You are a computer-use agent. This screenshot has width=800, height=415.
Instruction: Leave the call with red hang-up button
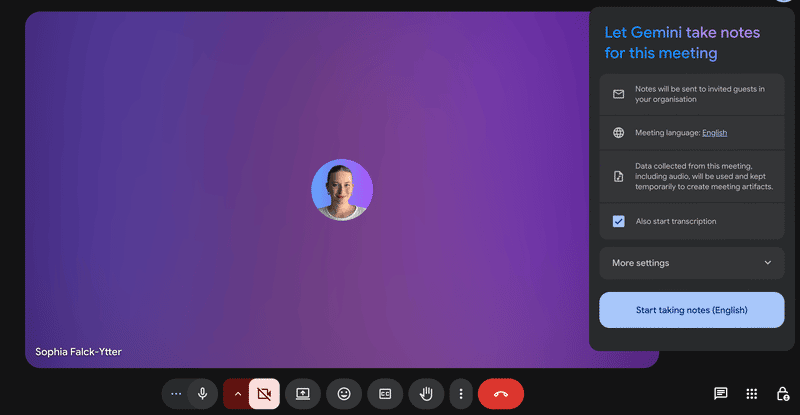501,394
